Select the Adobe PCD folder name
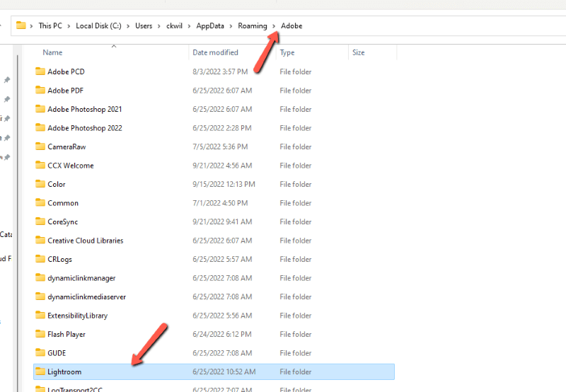Screen dimensions: 566x392 click(66, 71)
